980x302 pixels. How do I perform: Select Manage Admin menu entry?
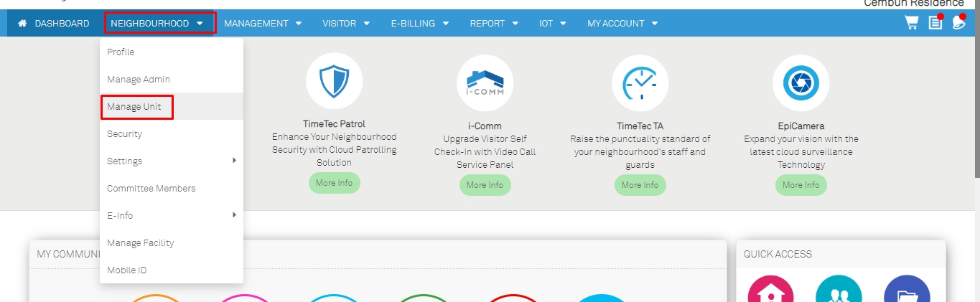pos(172,79)
